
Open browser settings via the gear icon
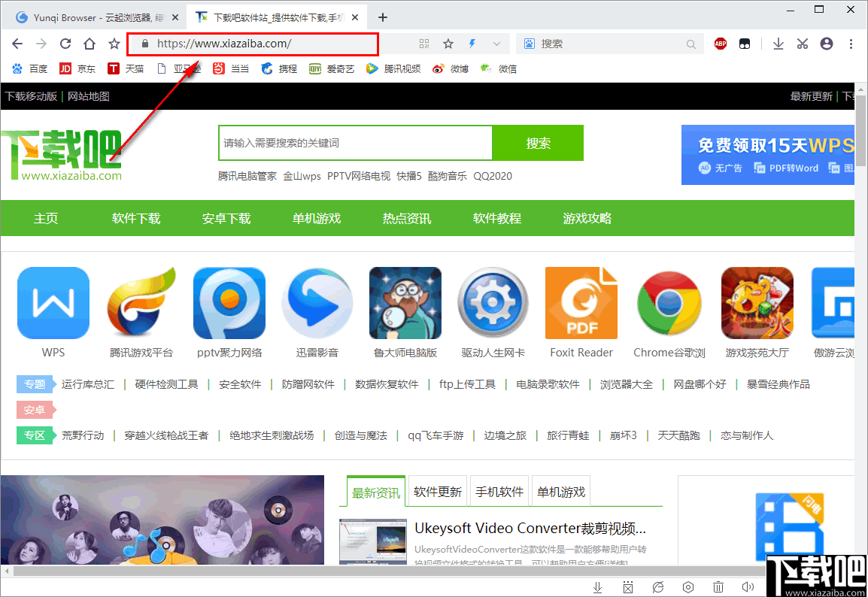click(x=688, y=587)
